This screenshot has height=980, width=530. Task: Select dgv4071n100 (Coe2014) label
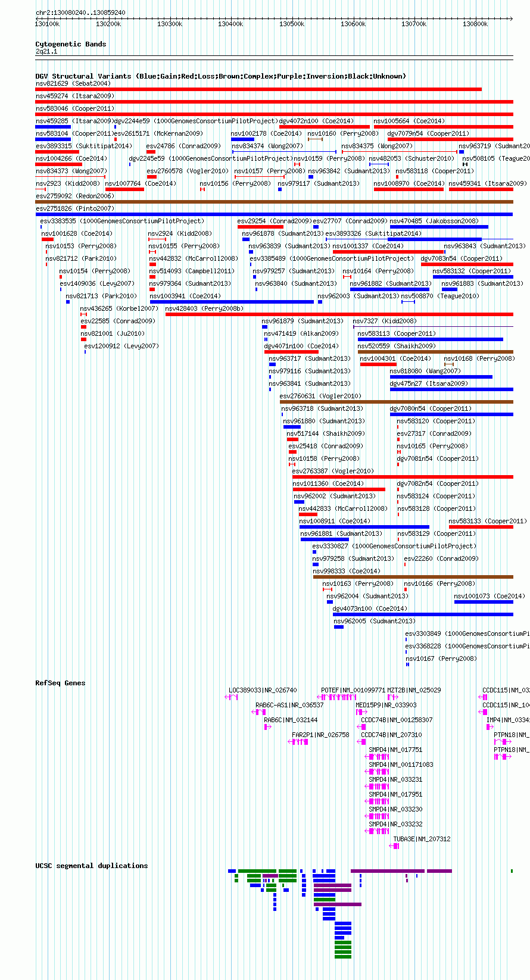(301, 346)
